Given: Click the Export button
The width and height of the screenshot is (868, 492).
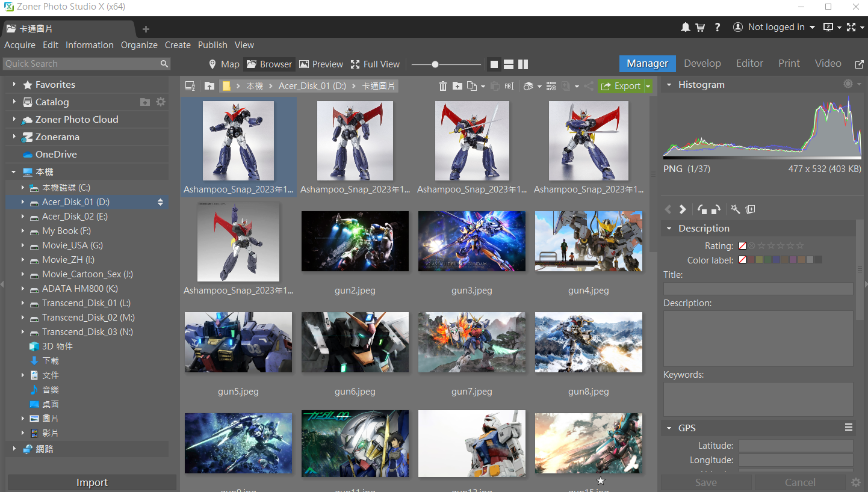Looking at the screenshot, I should pos(621,86).
